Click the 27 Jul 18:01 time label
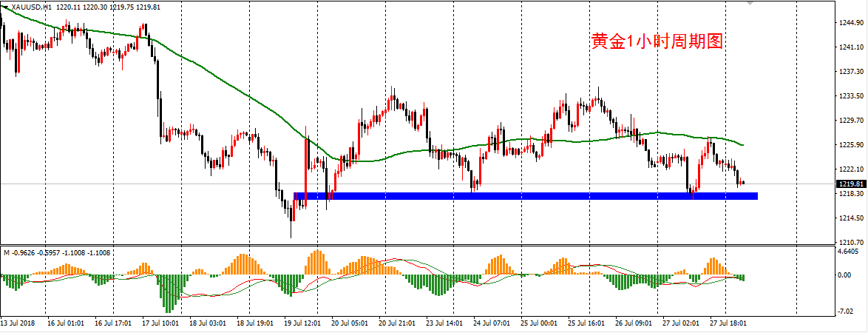Viewport: 868px width, 333px height. pos(728,323)
